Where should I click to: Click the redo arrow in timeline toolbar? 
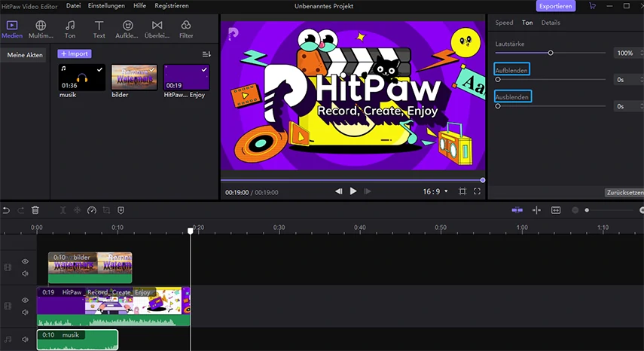pyautogui.click(x=20, y=210)
